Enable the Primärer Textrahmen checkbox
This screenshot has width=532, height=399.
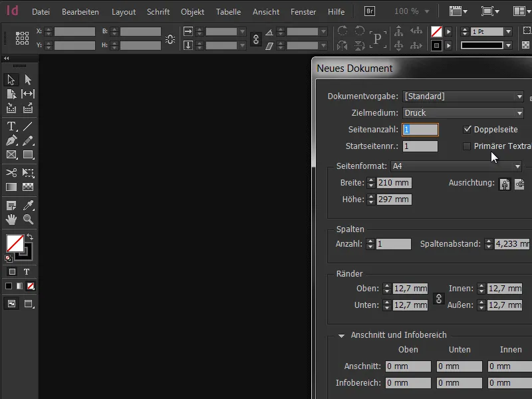click(467, 146)
